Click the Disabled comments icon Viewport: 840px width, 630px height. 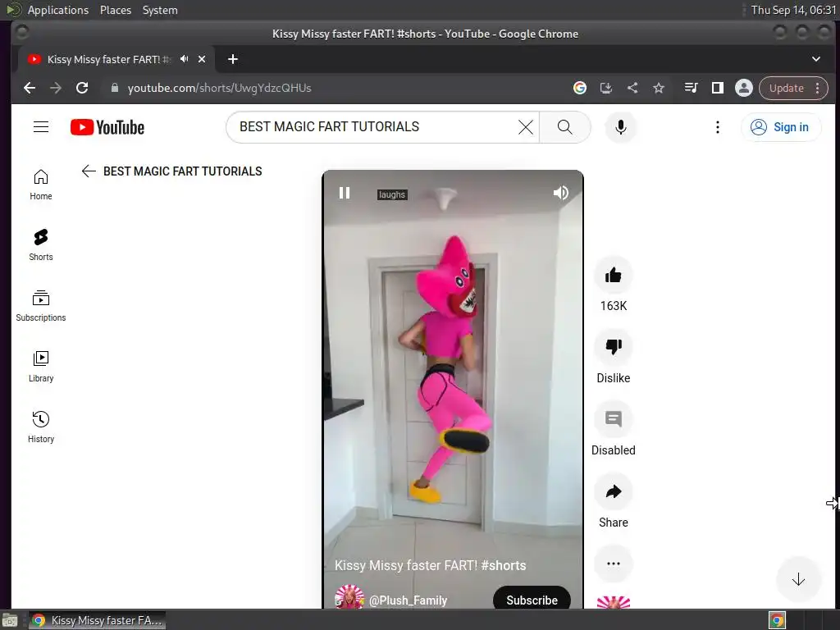coord(614,419)
